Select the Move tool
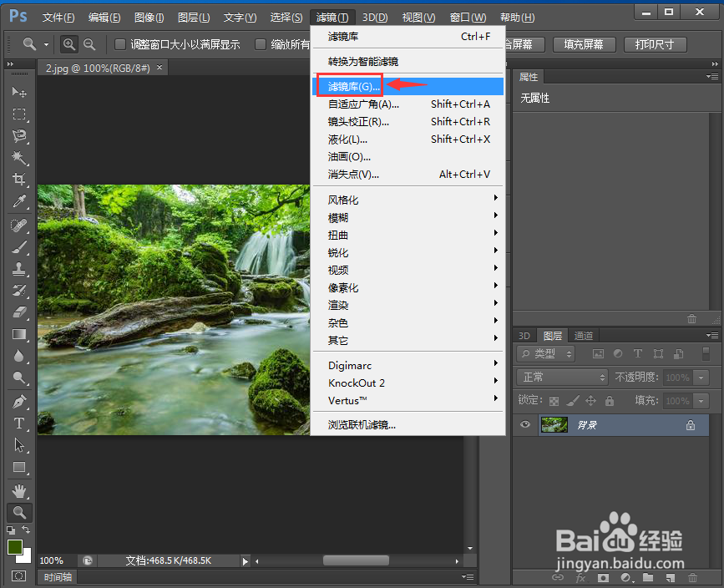724x588 pixels. [19, 92]
